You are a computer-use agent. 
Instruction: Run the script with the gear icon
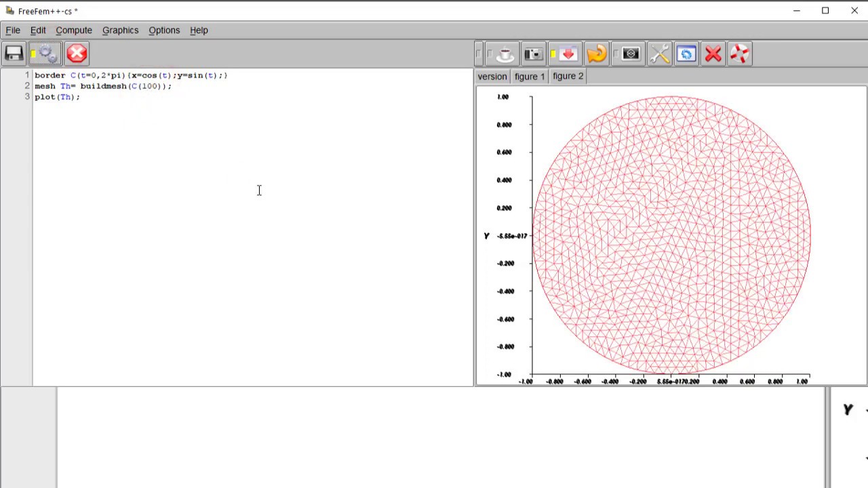(x=45, y=54)
